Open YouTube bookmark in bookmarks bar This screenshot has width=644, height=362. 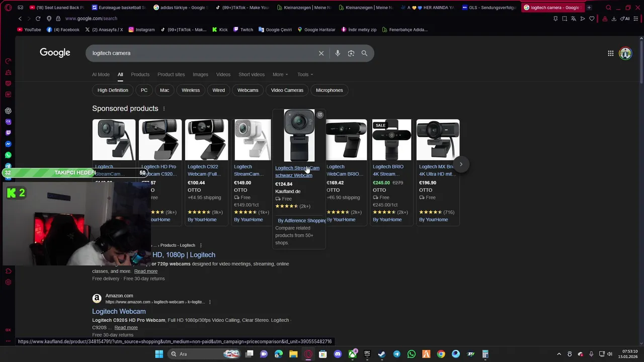[x=29, y=30]
